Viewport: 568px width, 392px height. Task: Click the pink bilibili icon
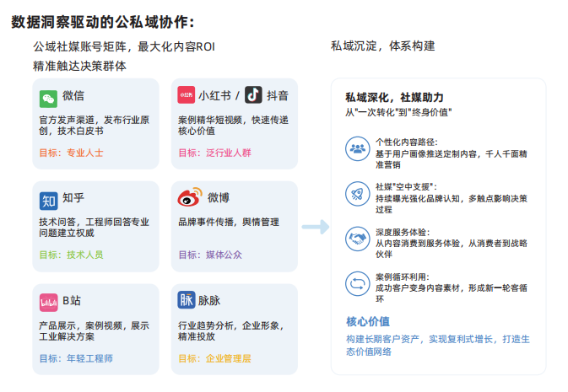click(49, 303)
